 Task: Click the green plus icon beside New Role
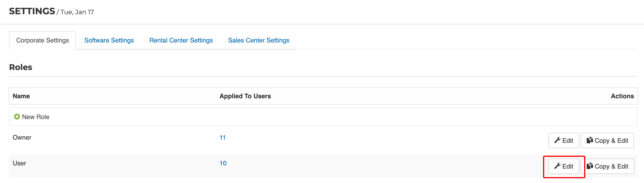click(17, 117)
